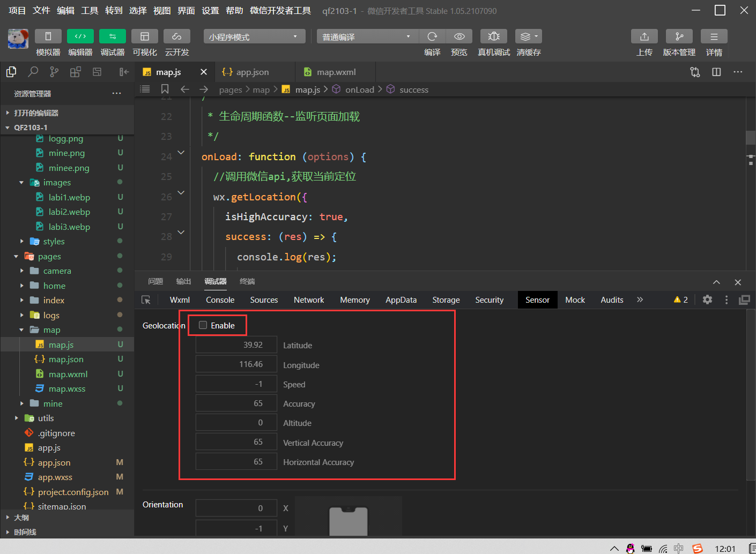
Task: Maximize the debugger panel with up chevron
Action: pyautogui.click(x=716, y=282)
